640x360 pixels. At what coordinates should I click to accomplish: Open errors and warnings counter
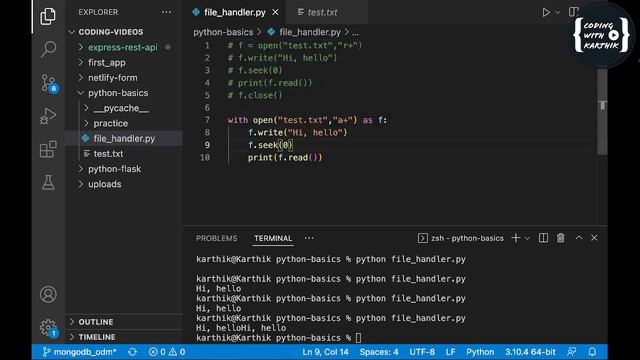[x=167, y=352]
